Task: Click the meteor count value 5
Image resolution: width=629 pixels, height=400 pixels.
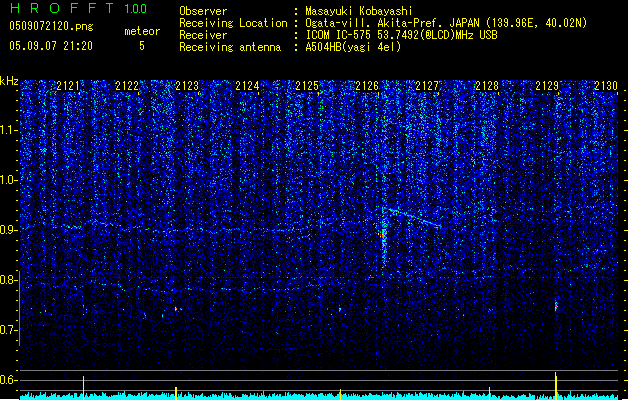Action: pyautogui.click(x=142, y=46)
